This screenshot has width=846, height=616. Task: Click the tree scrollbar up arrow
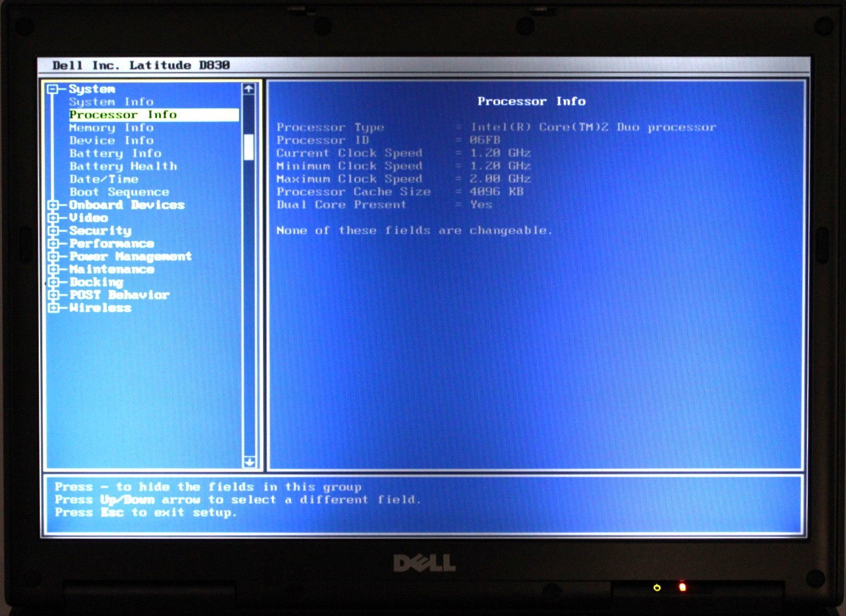point(249,89)
